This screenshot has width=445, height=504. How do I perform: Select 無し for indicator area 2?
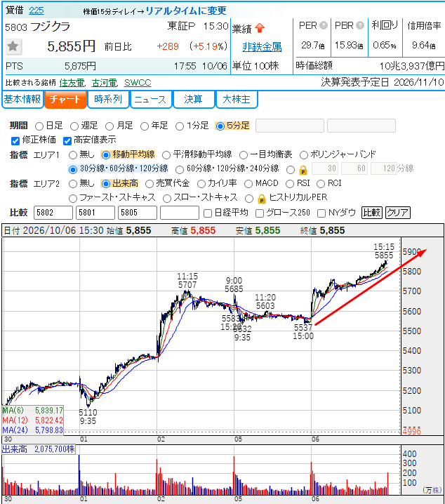73,184
